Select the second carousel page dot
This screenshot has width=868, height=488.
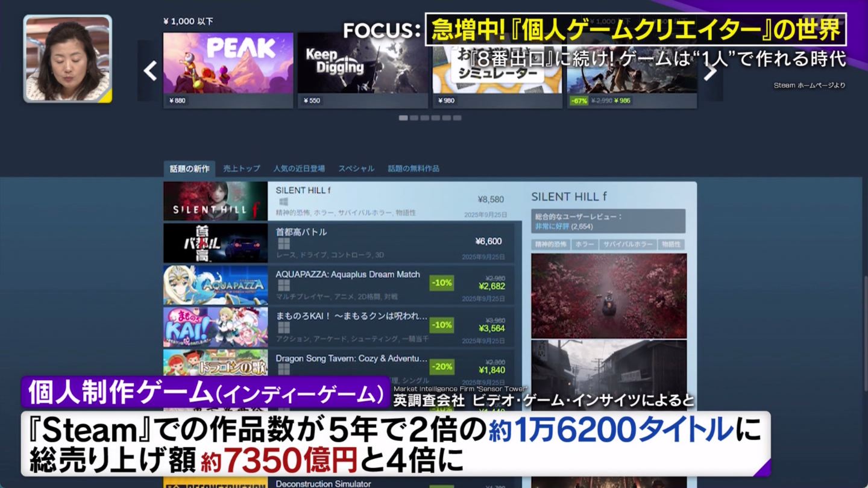tap(414, 118)
